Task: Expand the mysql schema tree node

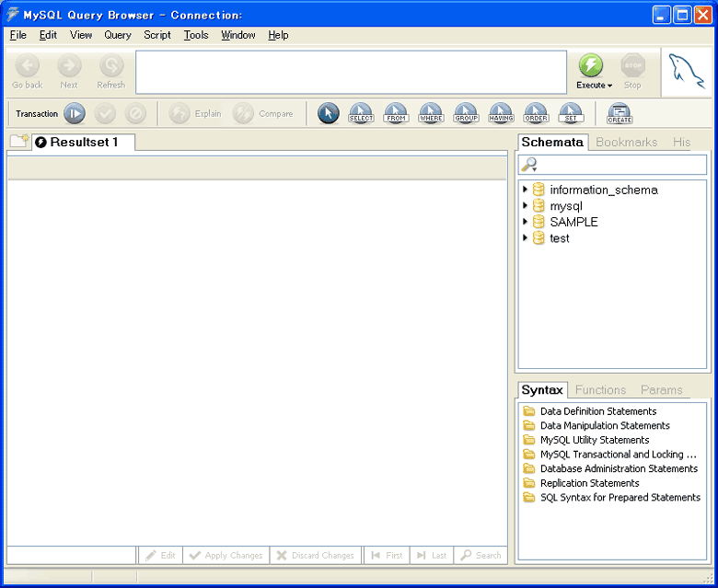Action: tap(526, 206)
